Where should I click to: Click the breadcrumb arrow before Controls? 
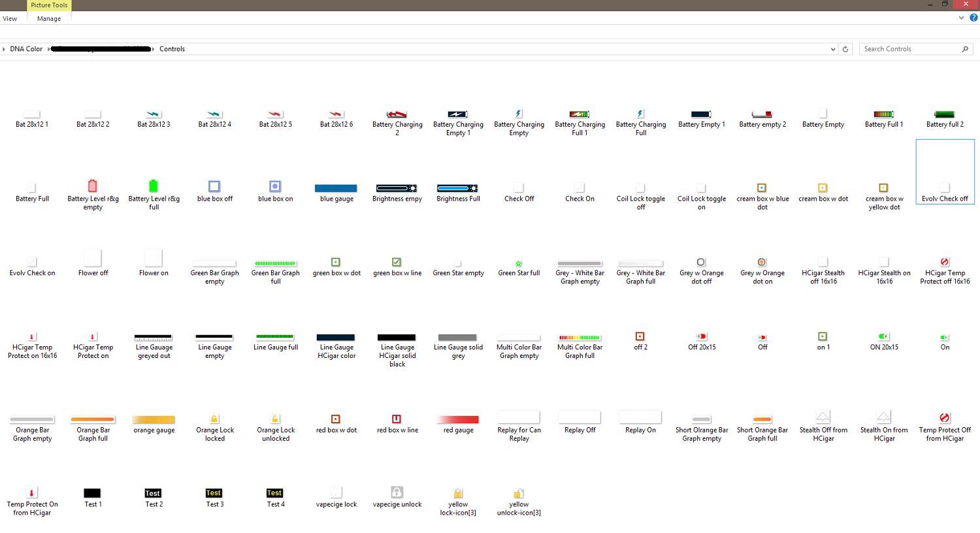pyautogui.click(x=154, y=49)
